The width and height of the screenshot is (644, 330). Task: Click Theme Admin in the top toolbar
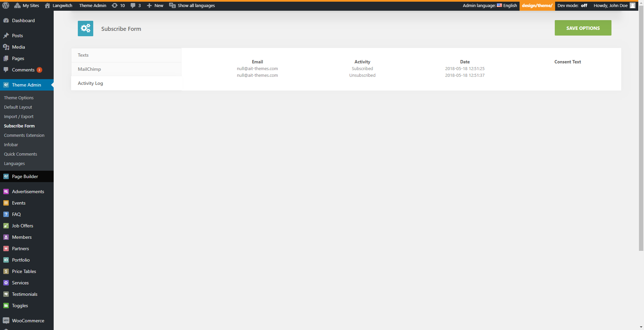tap(93, 5)
